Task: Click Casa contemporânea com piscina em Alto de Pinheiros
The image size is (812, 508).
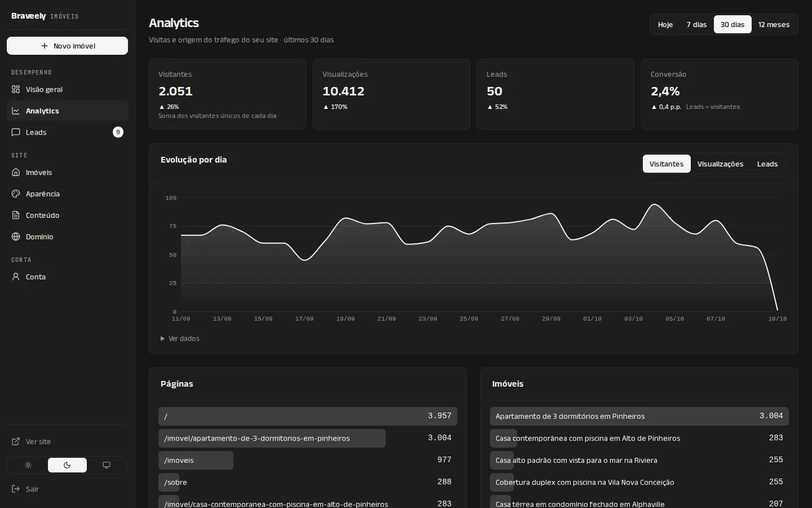Action: click(639, 438)
